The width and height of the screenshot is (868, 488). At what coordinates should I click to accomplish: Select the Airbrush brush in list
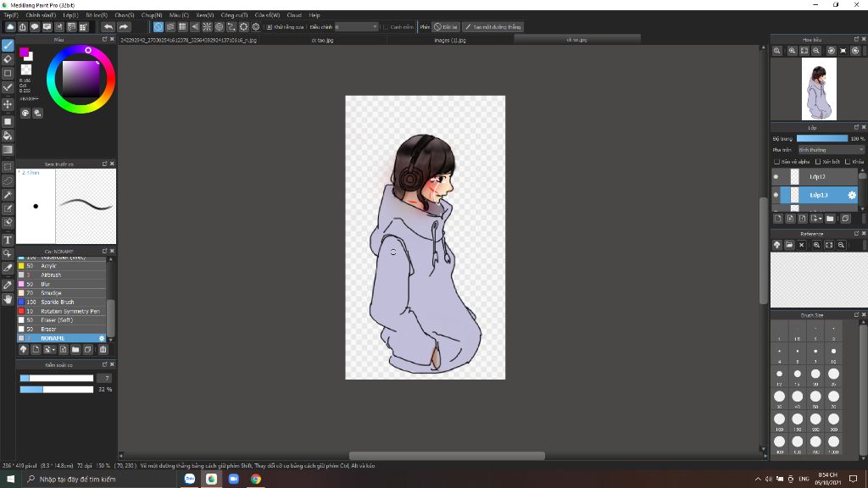click(x=51, y=274)
